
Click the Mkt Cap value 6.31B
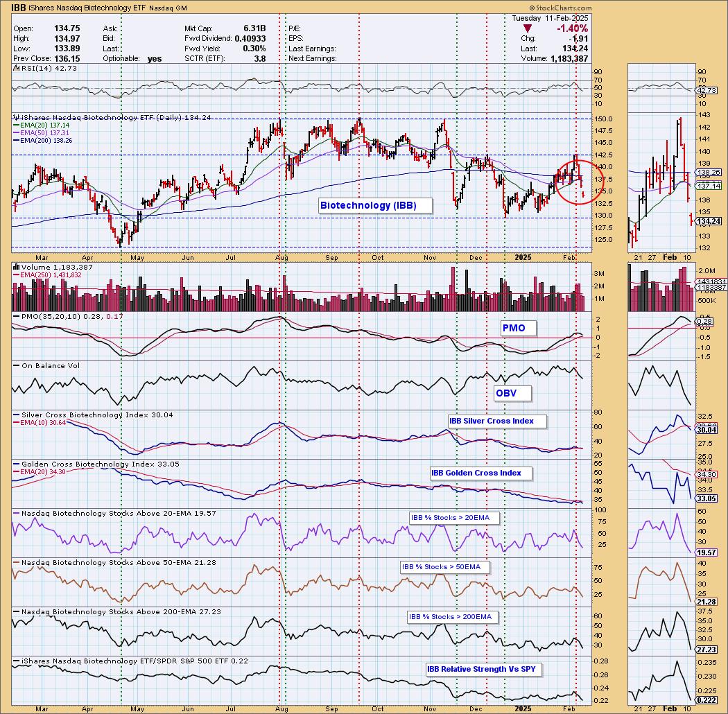(254, 28)
